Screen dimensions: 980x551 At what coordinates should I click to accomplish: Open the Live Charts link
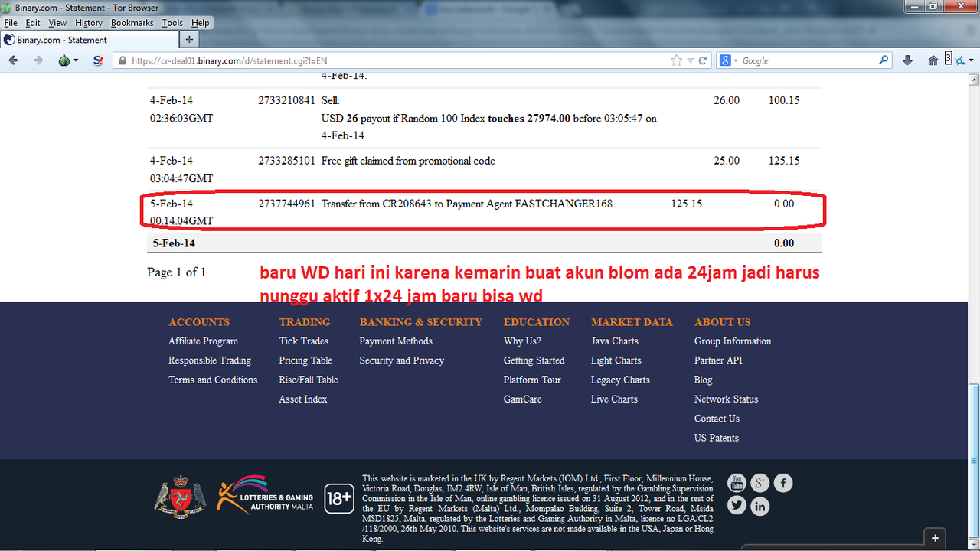coord(614,399)
